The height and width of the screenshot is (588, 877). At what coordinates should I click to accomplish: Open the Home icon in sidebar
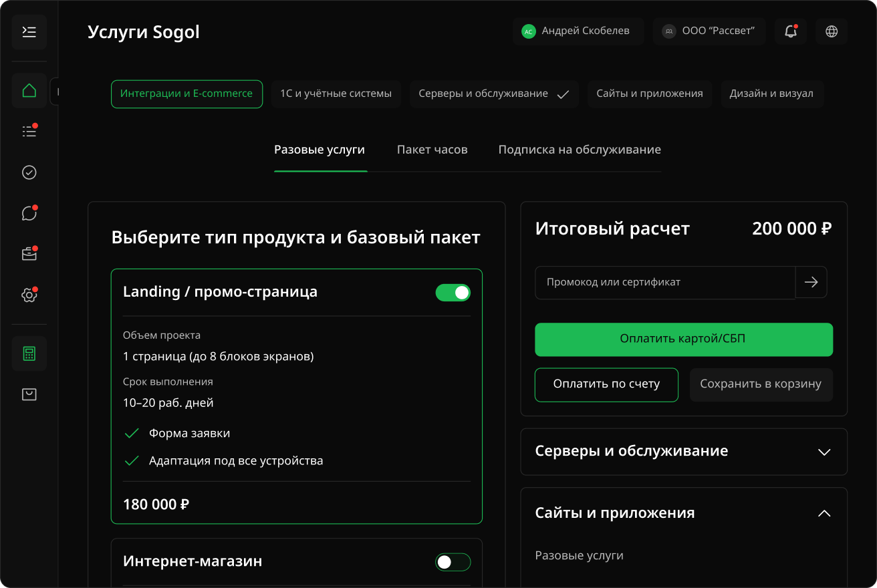[x=29, y=91]
